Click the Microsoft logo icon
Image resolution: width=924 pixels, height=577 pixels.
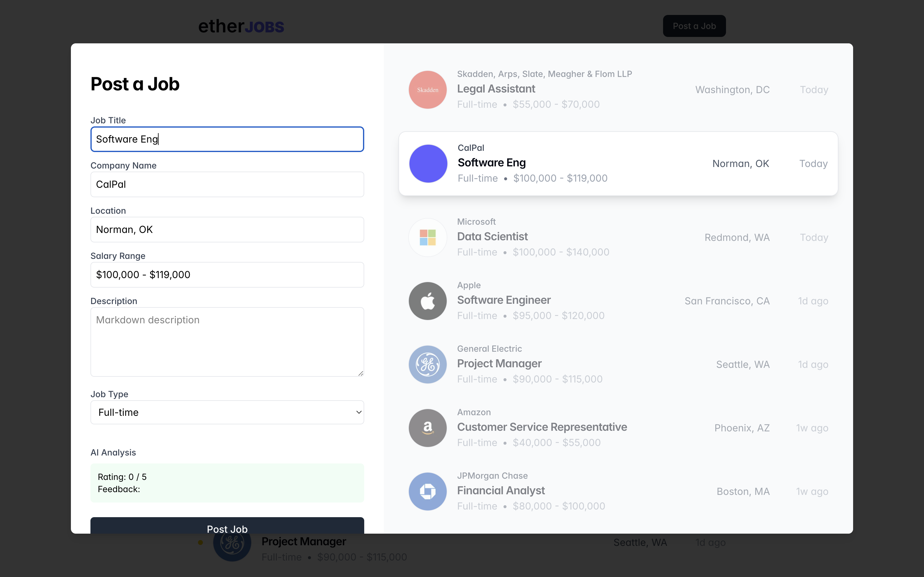(x=428, y=238)
